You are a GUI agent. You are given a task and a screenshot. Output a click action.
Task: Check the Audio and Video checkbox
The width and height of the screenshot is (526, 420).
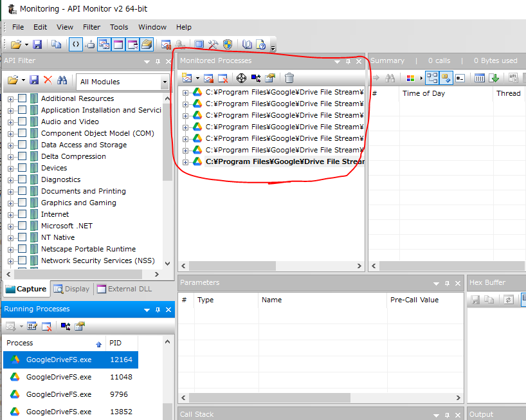[x=22, y=122]
